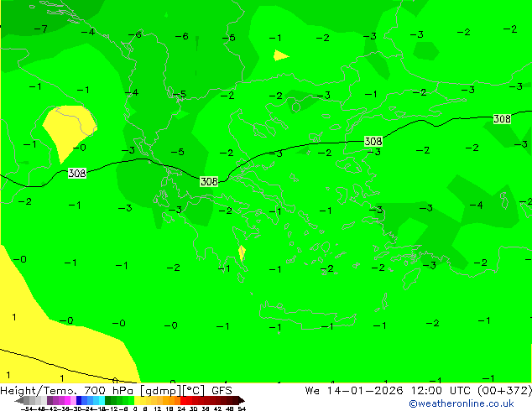Click the legend's 24 scale label
Screen dimensions: 532x411
pos(182,408)
